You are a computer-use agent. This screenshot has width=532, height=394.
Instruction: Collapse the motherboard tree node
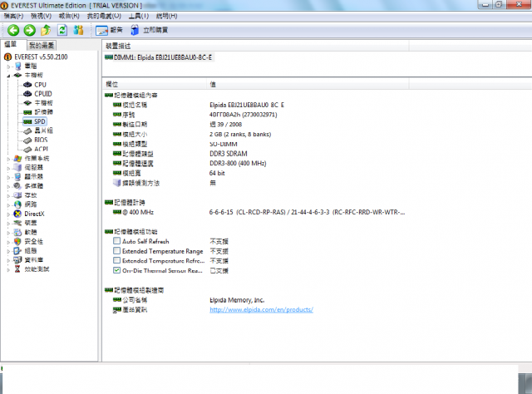(x=8, y=76)
